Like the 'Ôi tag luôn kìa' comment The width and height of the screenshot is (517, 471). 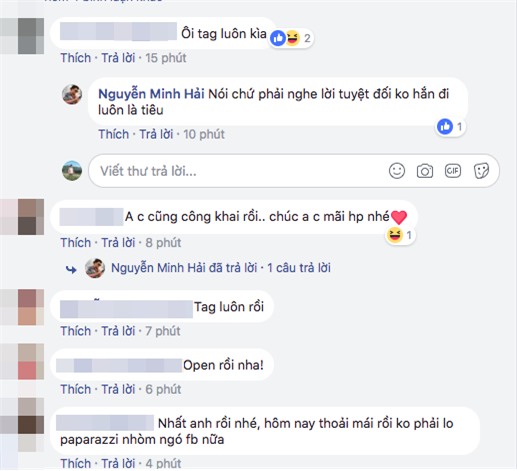(x=76, y=58)
